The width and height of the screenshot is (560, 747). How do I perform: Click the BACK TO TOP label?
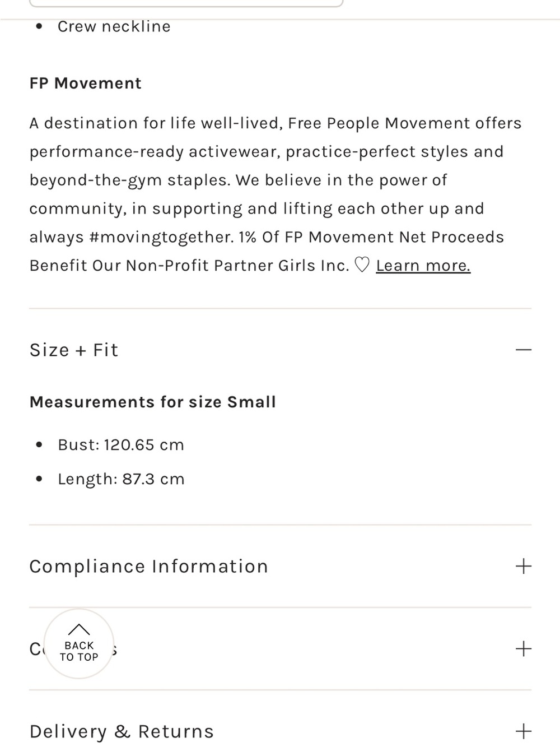pyautogui.click(x=79, y=651)
